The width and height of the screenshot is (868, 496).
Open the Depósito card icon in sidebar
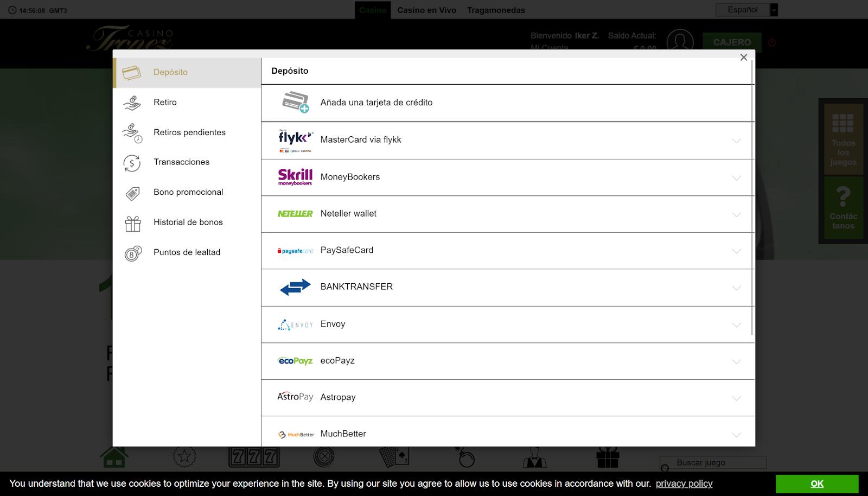click(132, 73)
